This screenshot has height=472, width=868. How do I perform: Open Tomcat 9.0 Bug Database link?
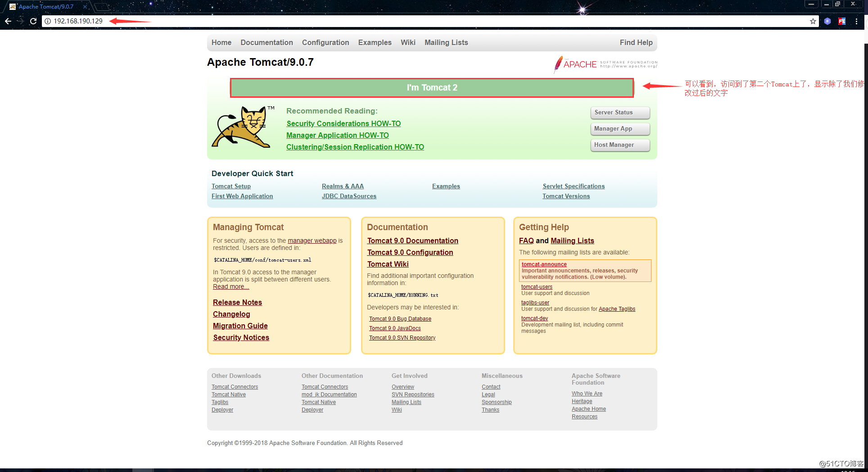tap(400, 319)
